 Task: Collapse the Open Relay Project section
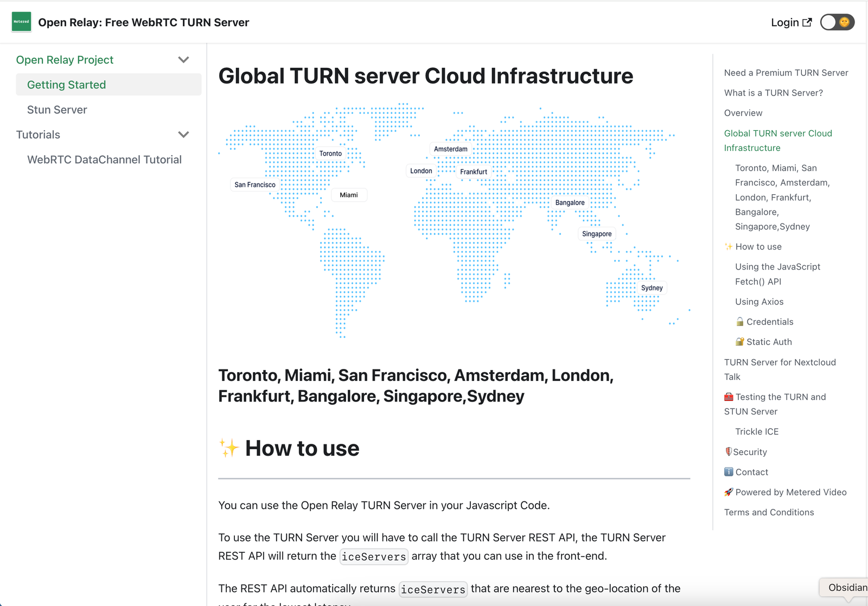click(x=183, y=60)
